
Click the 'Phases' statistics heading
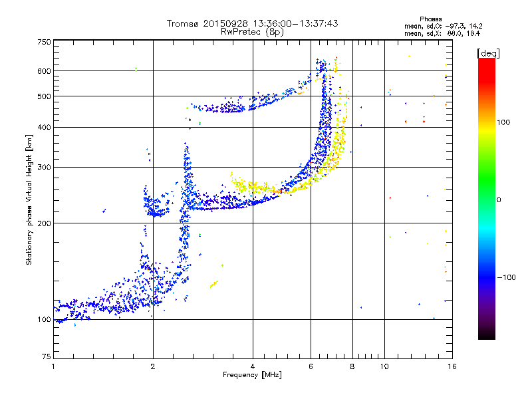430,19
